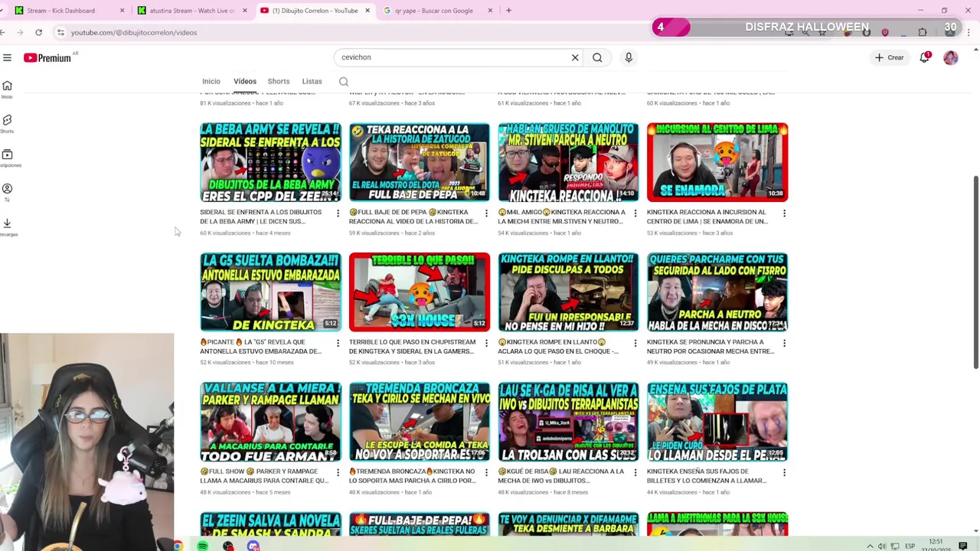Open options for KINGTEKA SE PRONUNCIA video

(x=784, y=343)
